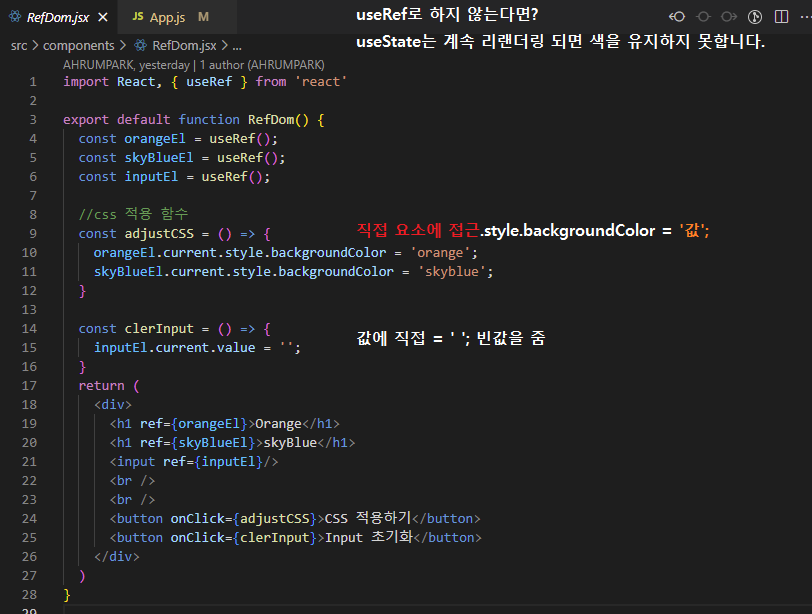Click the 'return' keyword on line 17
The height and width of the screenshot is (614, 812).
[x=102, y=386]
